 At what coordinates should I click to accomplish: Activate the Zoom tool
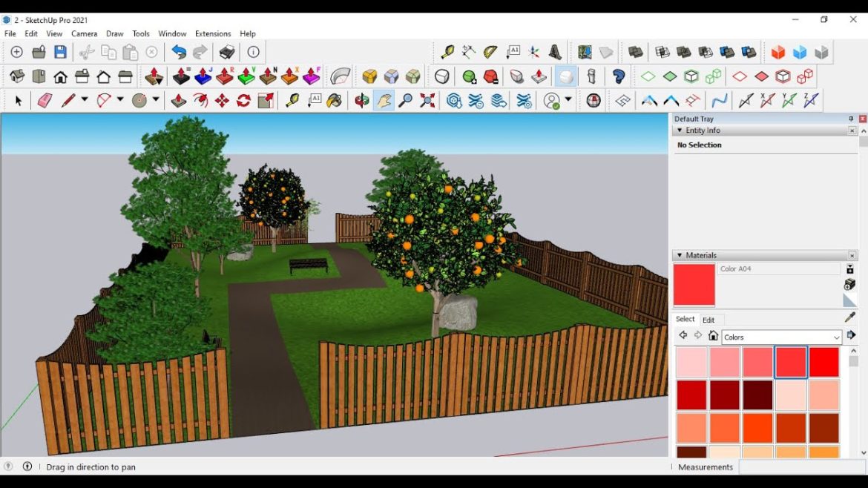[x=406, y=100]
